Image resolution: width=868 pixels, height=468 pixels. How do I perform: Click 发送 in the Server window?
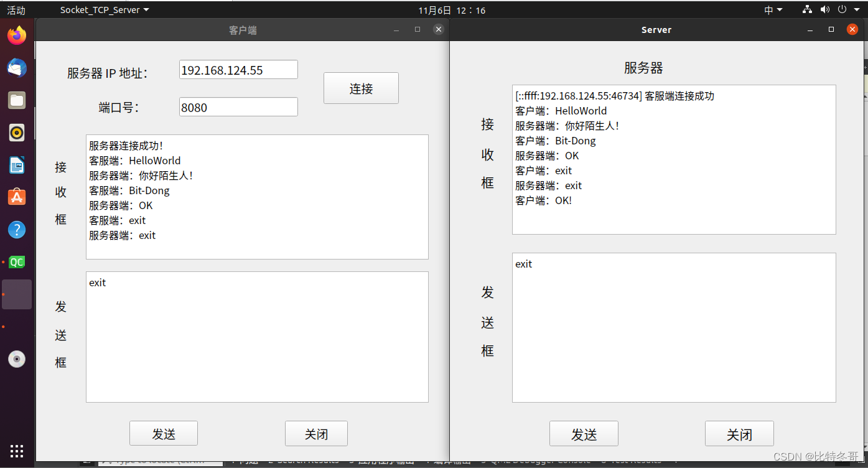[x=584, y=433]
